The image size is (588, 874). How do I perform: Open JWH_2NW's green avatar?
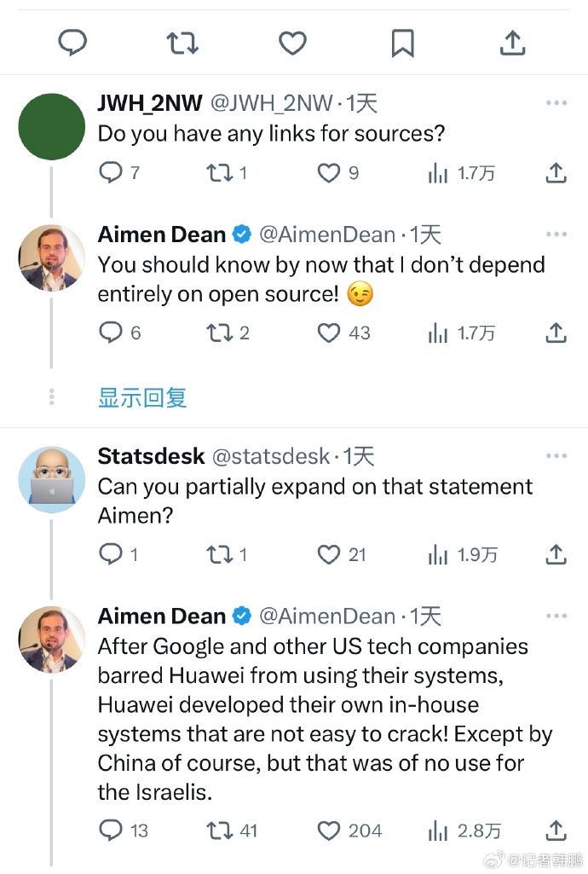pos(52,126)
